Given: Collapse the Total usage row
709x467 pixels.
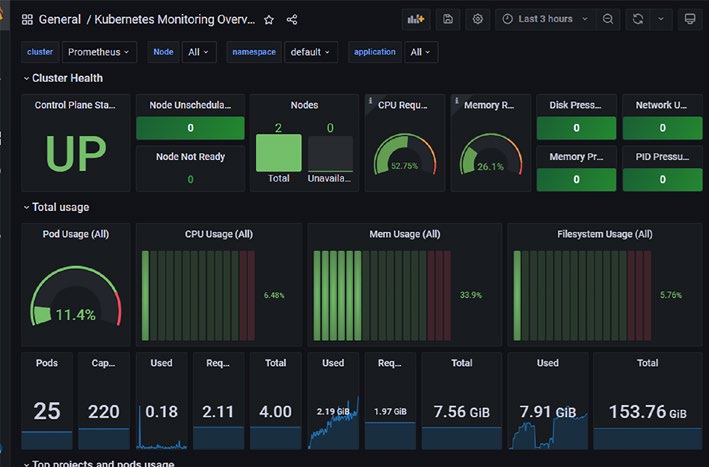Looking at the screenshot, I should [57, 208].
